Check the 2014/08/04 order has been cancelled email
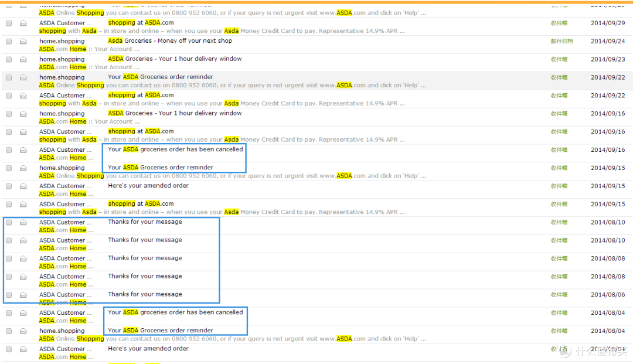 point(9,313)
